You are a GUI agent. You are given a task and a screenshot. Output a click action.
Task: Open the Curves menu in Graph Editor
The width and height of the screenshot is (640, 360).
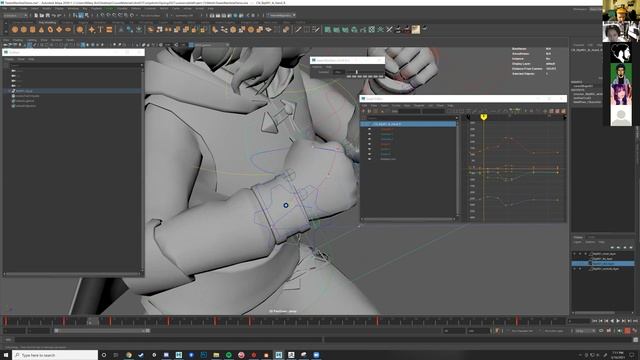point(396,105)
